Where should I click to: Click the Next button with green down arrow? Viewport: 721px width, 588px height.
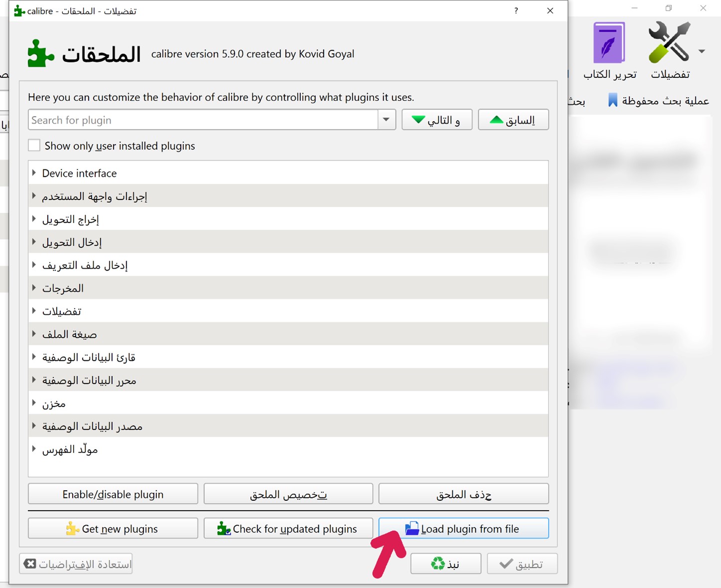(x=437, y=120)
